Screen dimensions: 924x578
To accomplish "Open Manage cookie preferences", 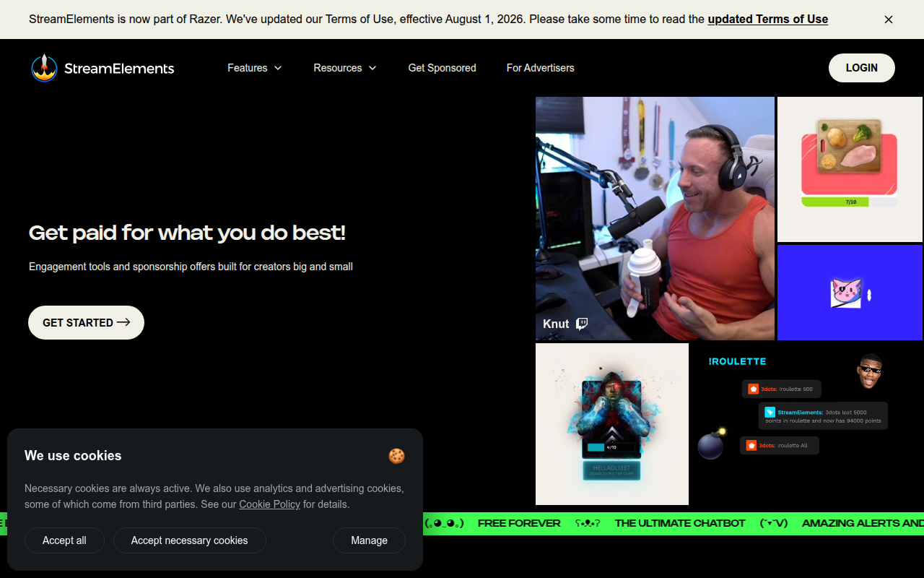I will (369, 540).
